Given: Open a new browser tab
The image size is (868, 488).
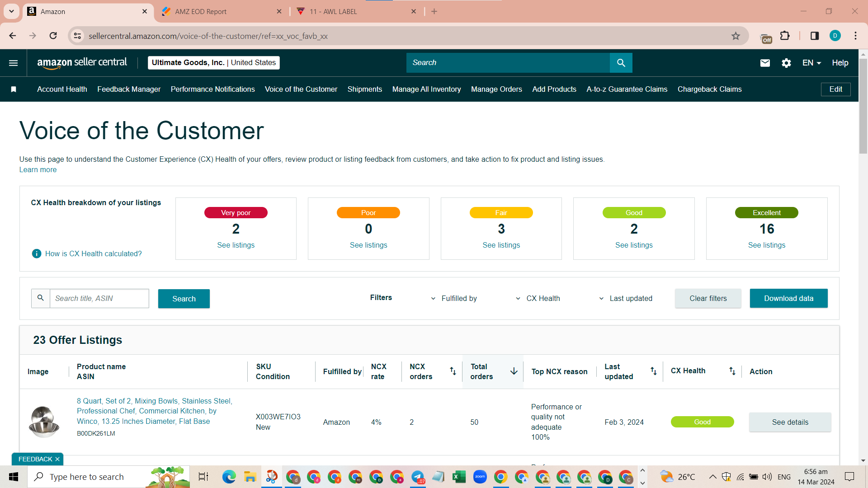Looking at the screenshot, I should 434,12.
